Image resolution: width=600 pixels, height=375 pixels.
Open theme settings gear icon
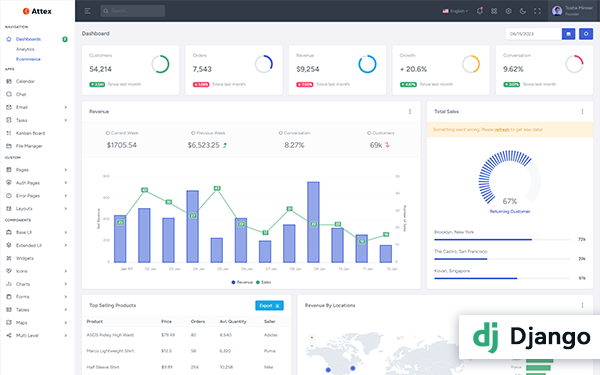pyautogui.click(x=508, y=11)
